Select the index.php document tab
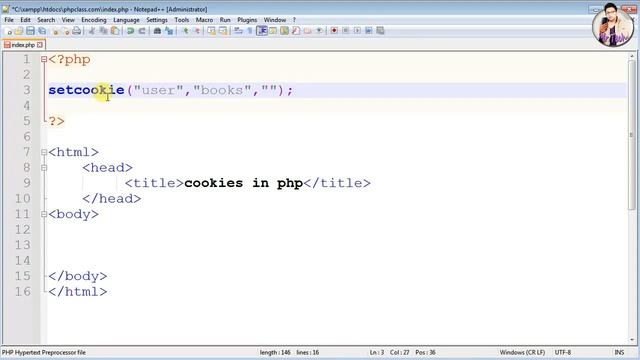 (x=23, y=45)
